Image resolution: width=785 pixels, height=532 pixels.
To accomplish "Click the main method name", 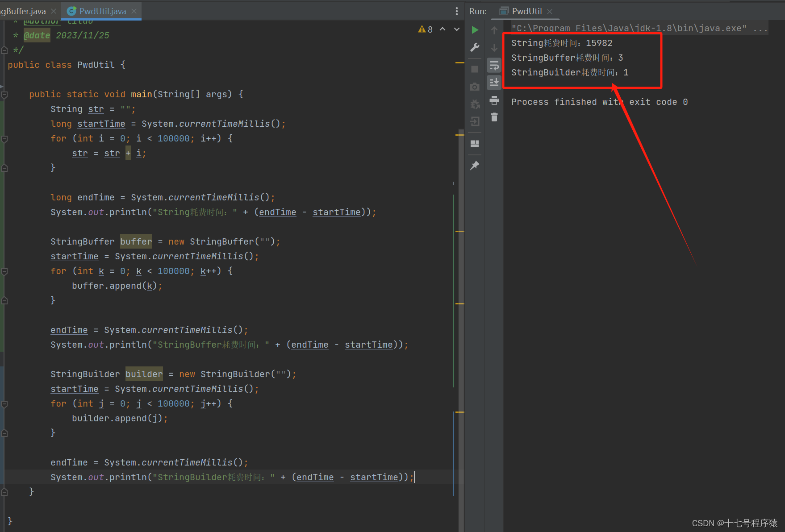I will coord(142,94).
